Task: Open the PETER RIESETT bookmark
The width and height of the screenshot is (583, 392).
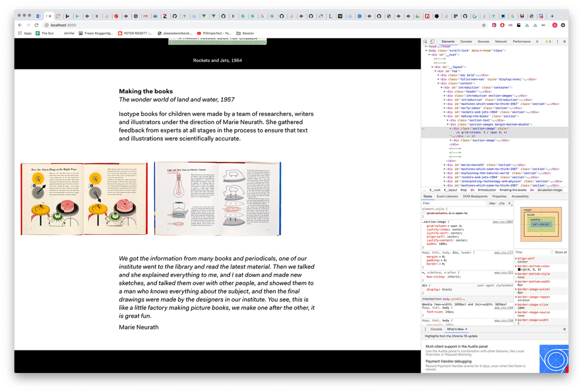Action: (x=135, y=33)
